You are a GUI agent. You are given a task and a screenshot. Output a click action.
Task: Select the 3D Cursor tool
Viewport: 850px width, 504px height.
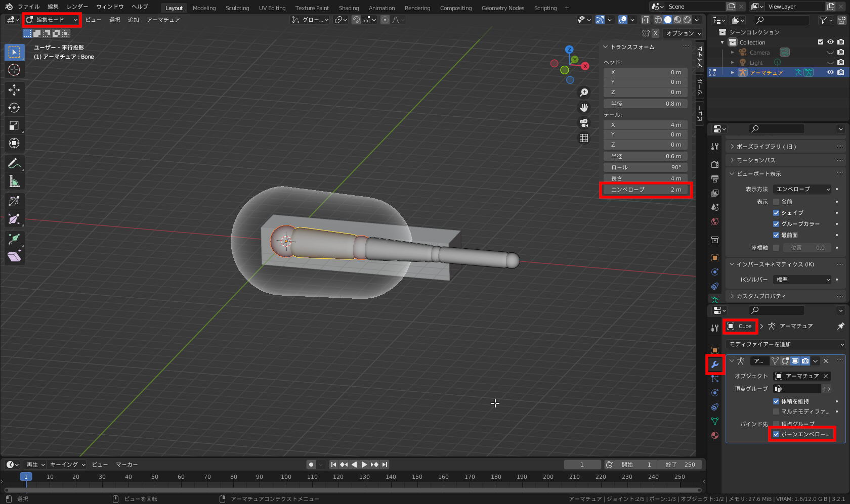(14, 70)
